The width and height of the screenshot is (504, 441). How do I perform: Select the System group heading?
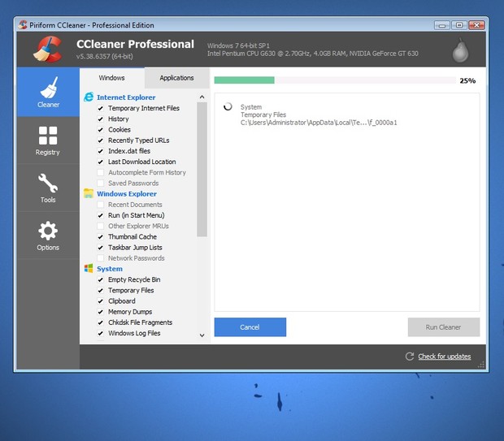point(110,269)
